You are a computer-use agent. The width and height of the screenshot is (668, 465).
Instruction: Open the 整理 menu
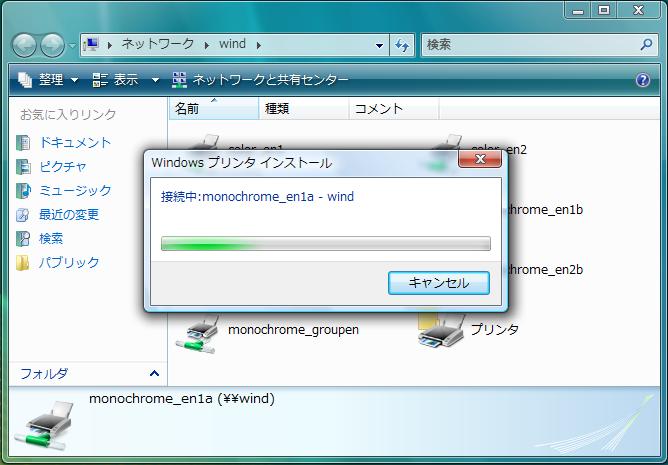tap(48, 80)
